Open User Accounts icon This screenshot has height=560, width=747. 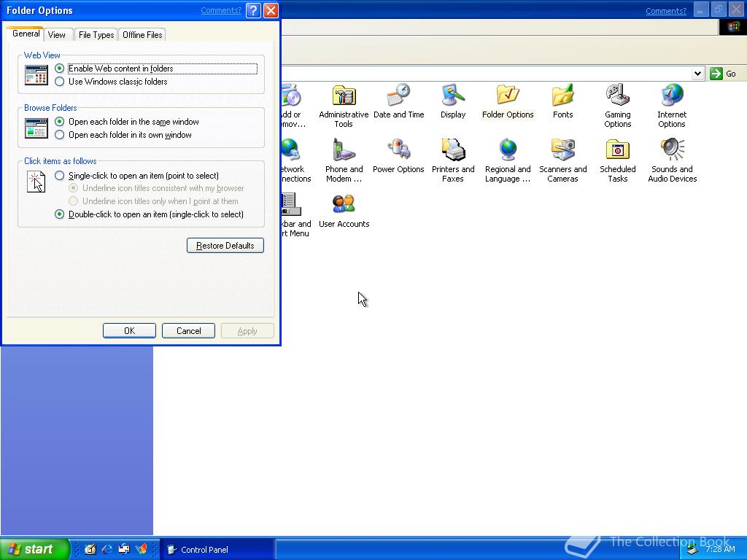coord(344,211)
